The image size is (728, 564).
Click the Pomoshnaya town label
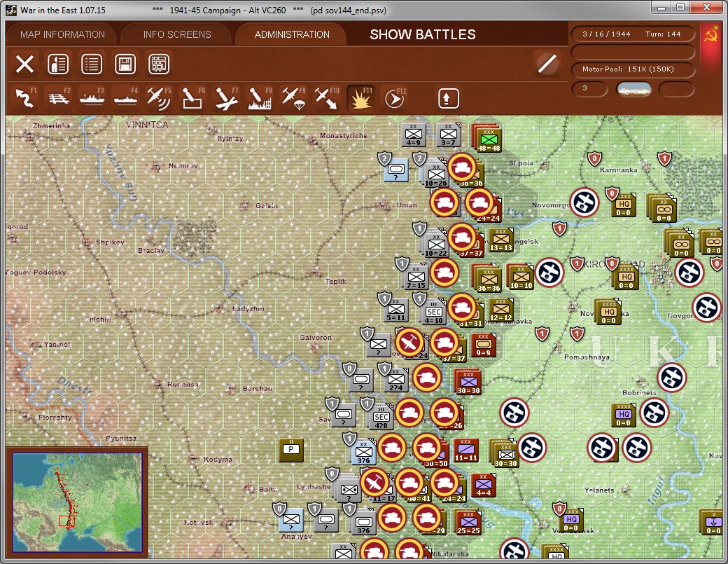[587, 357]
